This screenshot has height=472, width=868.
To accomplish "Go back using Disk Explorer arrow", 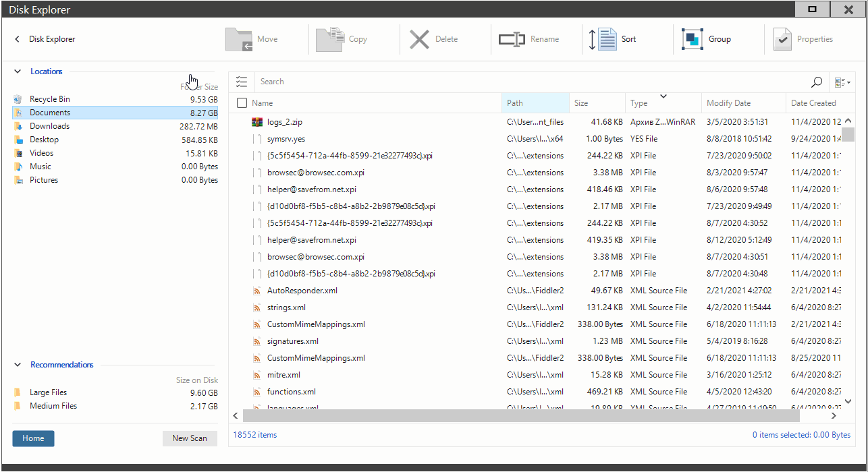I will pyautogui.click(x=17, y=39).
